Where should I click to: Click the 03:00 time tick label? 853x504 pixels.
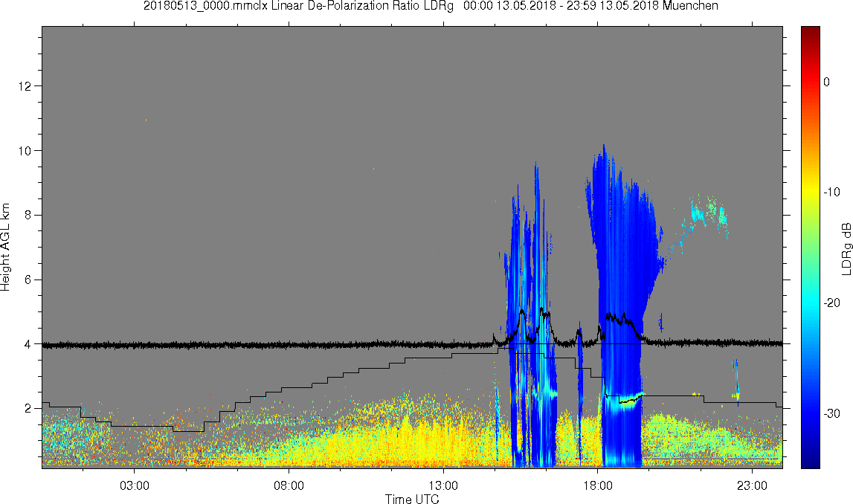[x=135, y=485]
